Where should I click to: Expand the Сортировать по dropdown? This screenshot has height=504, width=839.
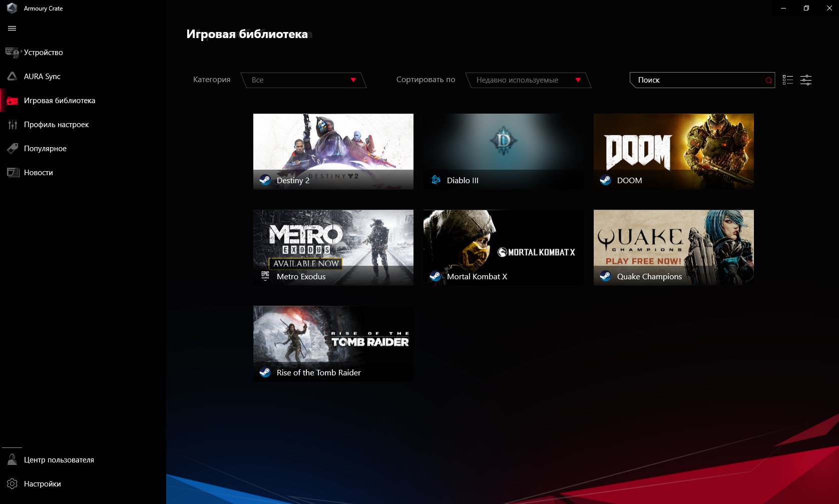tap(528, 80)
